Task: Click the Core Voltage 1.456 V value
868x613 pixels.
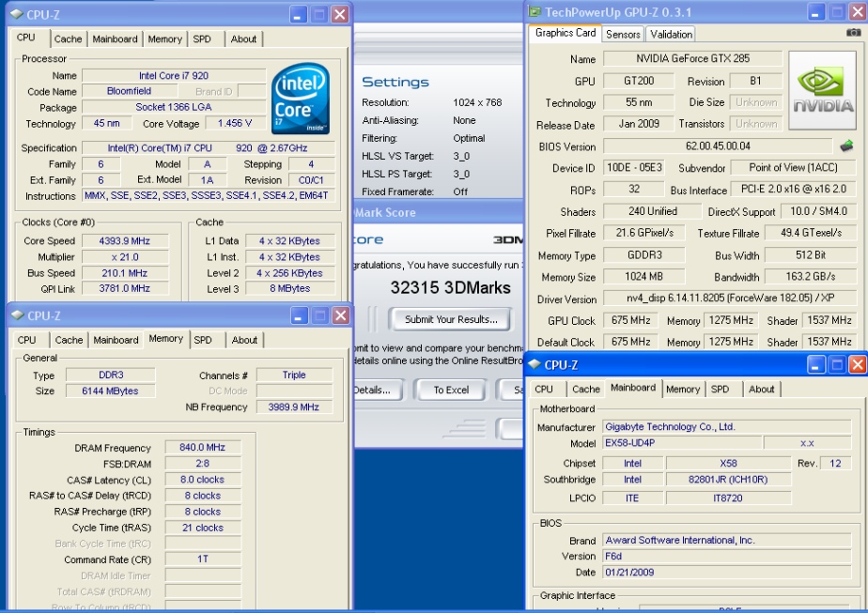Action: [x=235, y=123]
